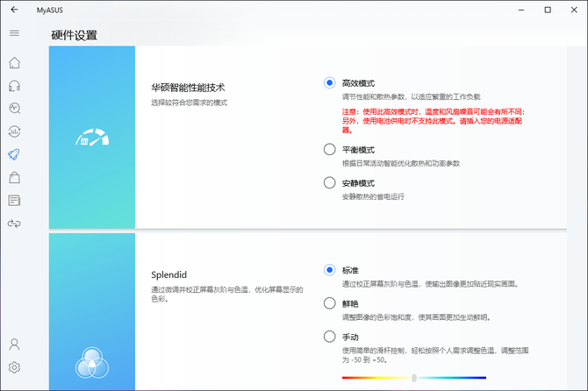The width and height of the screenshot is (588, 391).
Task: Select the 安静模式 radio button
Action: 329,183
